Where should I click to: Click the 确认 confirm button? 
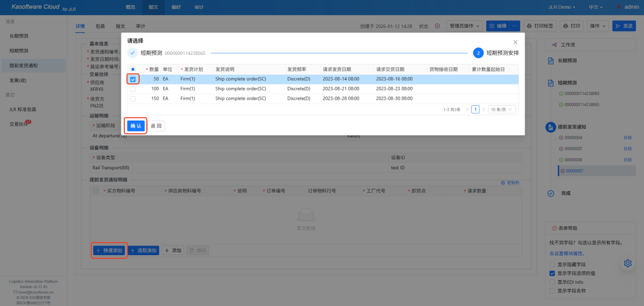[x=136, y=126]
